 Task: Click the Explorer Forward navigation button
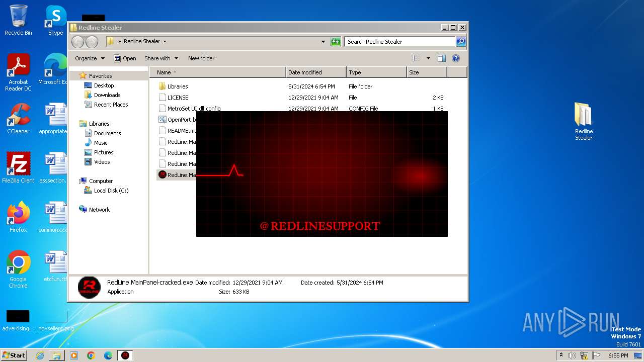[x=92, y=42]
